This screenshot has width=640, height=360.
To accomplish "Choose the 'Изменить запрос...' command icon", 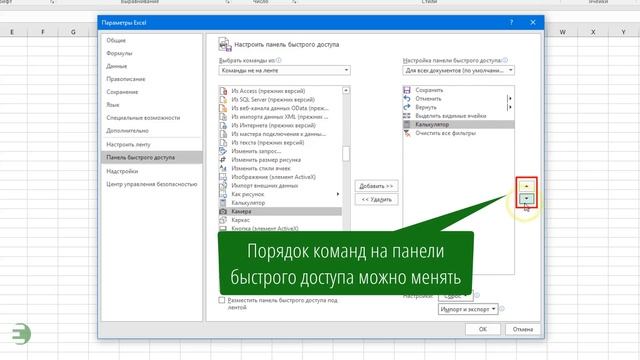I will coord(223,151).
